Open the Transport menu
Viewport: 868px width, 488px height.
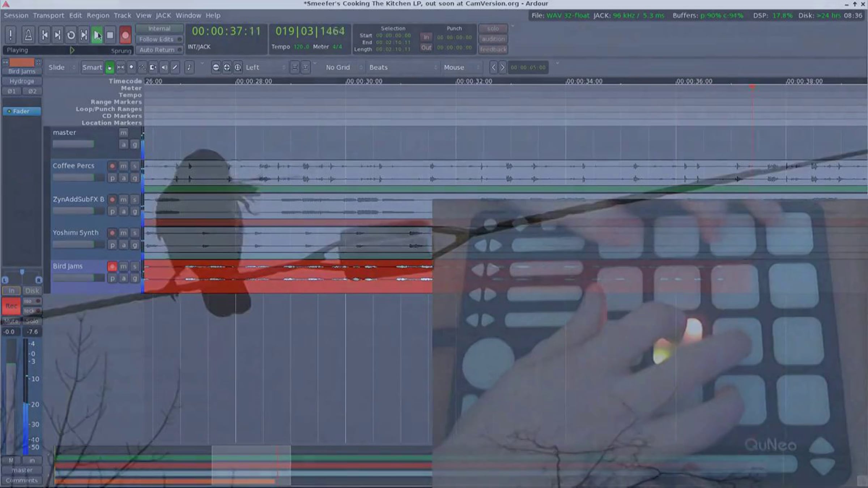(x=48, y=16)
